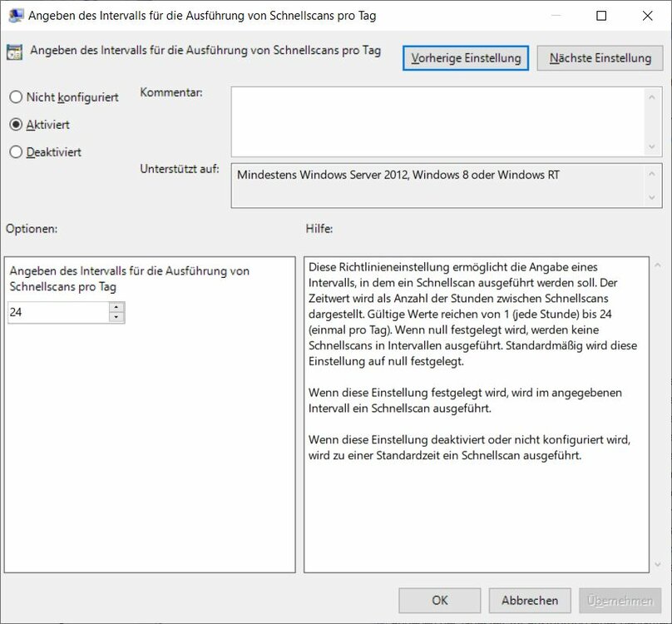Image resolution: width=672 pixels, height=624 pixels.
Task: Select the 'Aktiviert' radio button
Action: (x=16, y=125)
